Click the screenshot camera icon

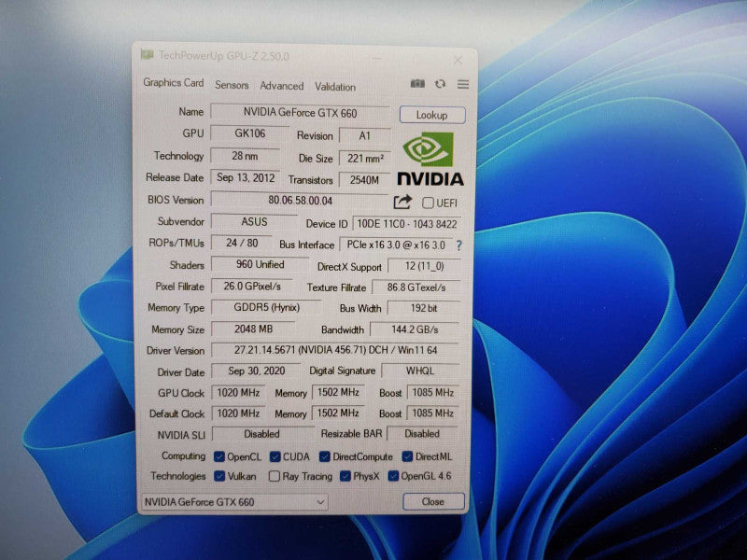(417, 84)
